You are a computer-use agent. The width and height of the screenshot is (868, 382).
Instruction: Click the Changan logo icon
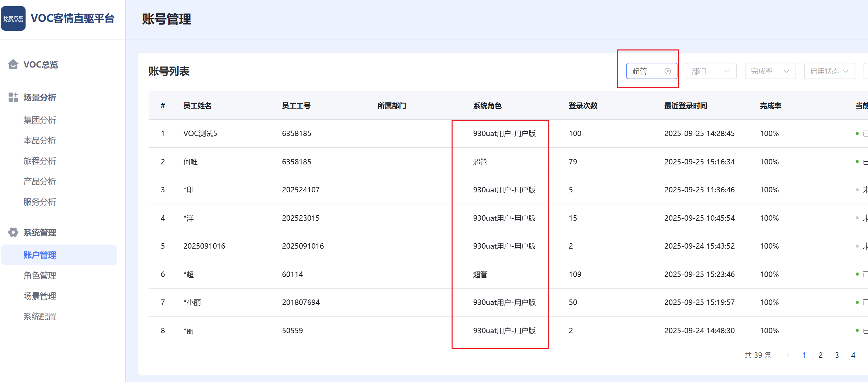(13, 18)
